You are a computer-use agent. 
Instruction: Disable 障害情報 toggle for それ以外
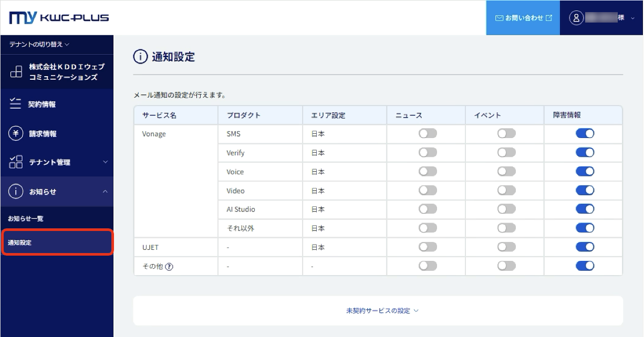[585, 228]
